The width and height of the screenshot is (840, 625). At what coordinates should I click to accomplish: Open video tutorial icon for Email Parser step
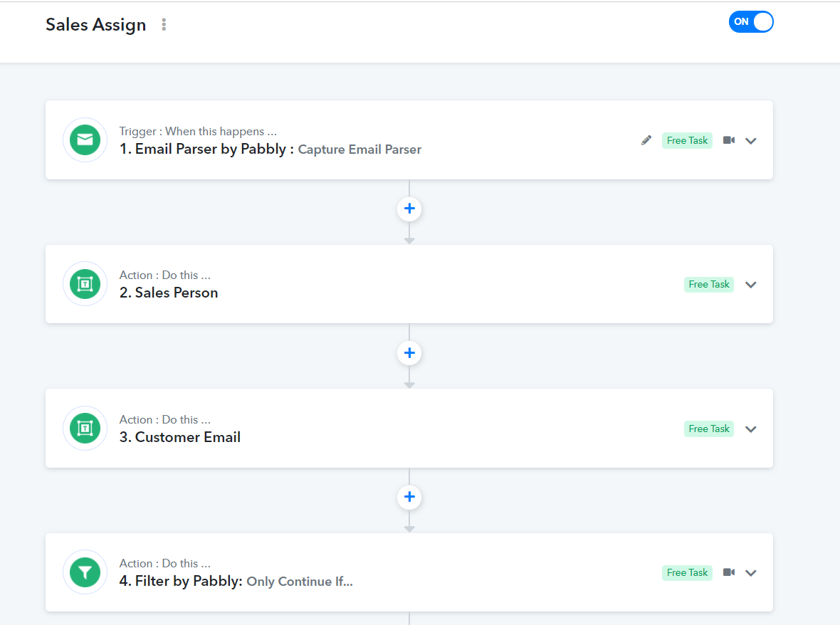tap(729, 140)
